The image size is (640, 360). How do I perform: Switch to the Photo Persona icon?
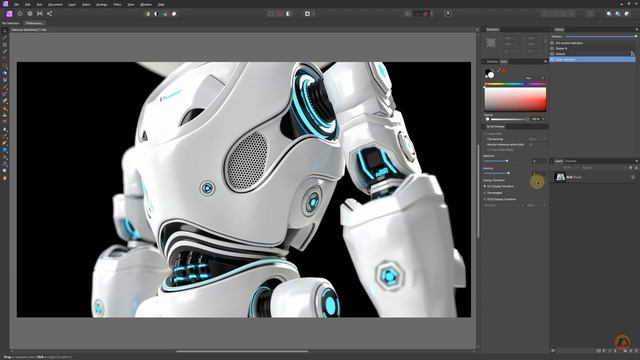click(9, 13)
